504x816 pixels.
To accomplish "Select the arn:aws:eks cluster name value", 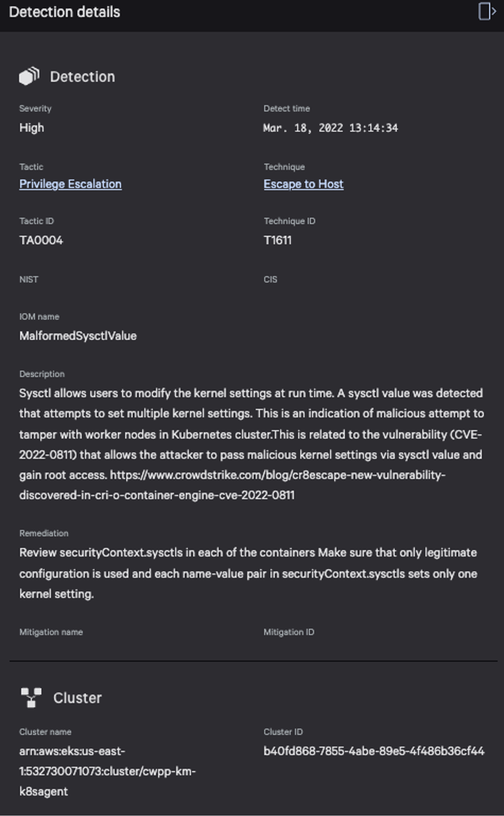I will click(x=107, y=771).
